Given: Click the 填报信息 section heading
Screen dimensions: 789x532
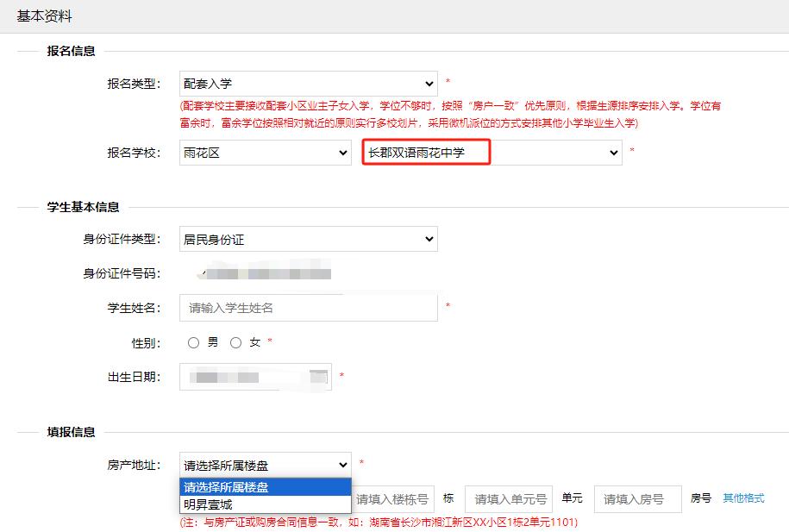Looking at the screenshot, I should [71, 432].
